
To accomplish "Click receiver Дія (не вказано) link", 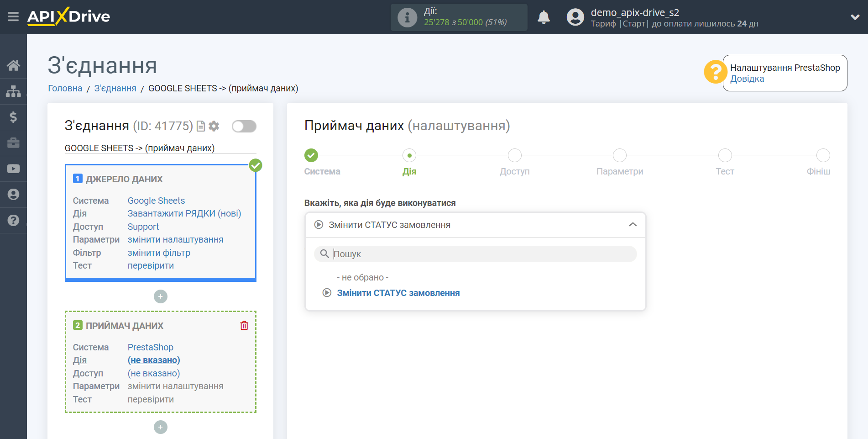I will pos(154,360).
